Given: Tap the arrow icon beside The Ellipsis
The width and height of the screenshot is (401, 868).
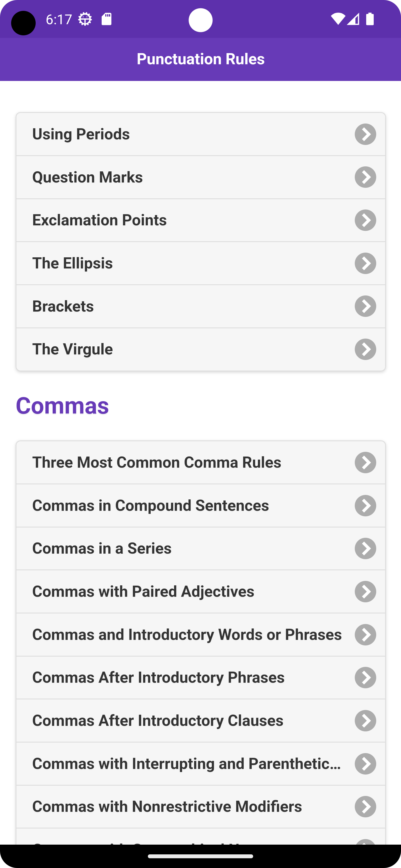Looking at the screenshot, I should tap(365, 263).
